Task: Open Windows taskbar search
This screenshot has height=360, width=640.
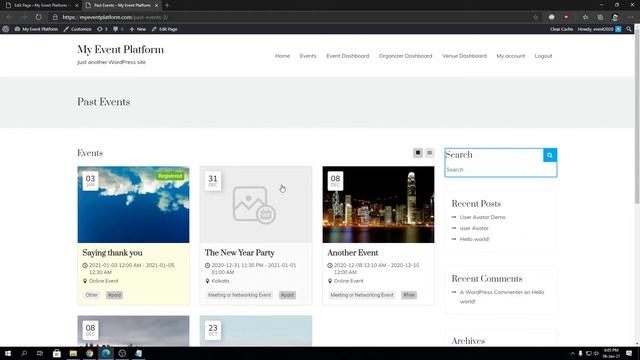Action: tap(24, 353)
